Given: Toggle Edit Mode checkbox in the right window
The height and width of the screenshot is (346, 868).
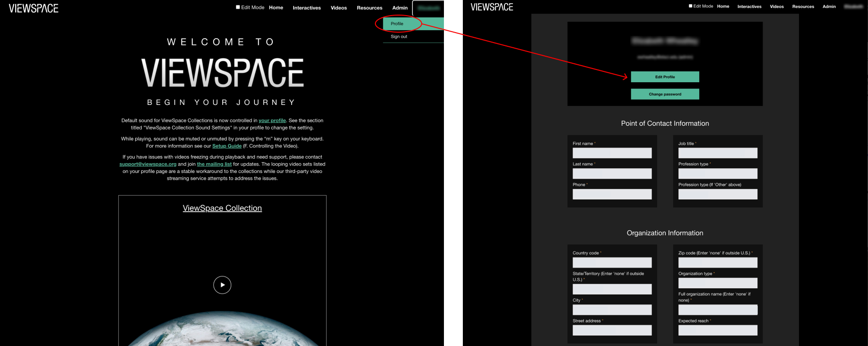Looking at the screenshot, I should pyautogui.click(x=690, y=6).
